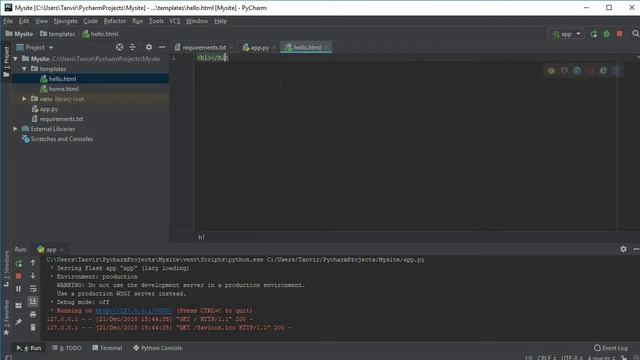Open preview in Opera browser icon
Screen dimensions: 640x360
click(x=590, y=71)
